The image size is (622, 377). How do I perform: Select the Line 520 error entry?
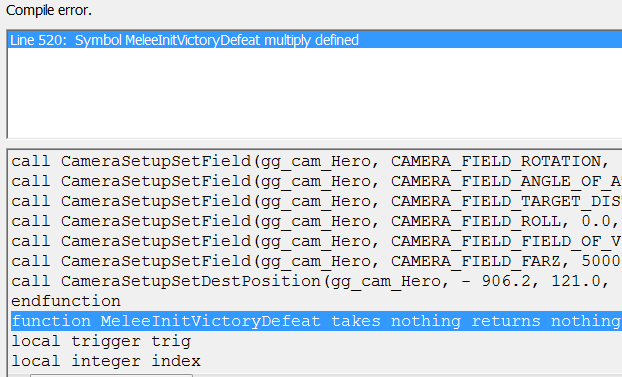[315, 40]
